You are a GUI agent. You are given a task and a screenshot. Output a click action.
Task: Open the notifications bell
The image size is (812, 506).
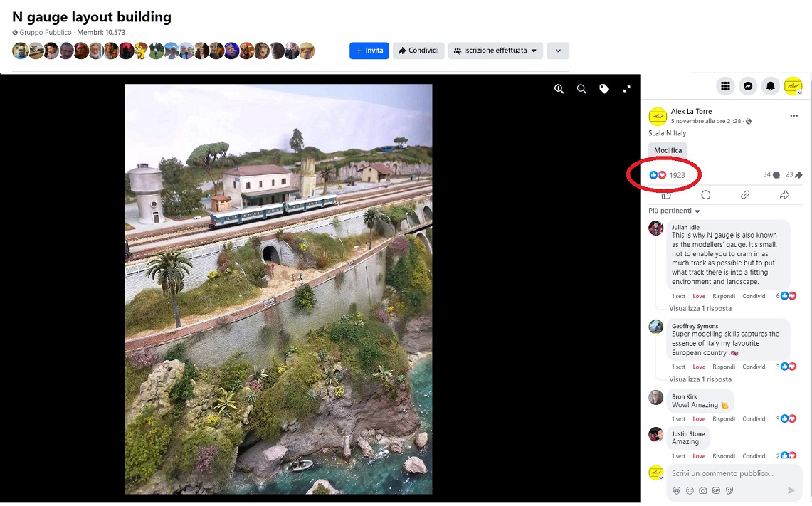pyautogui.click(x=770, y=86)
